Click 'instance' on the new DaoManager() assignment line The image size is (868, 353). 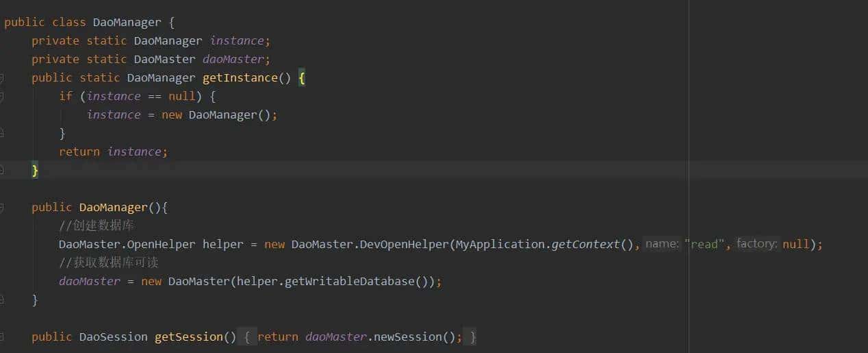point(114,114)
